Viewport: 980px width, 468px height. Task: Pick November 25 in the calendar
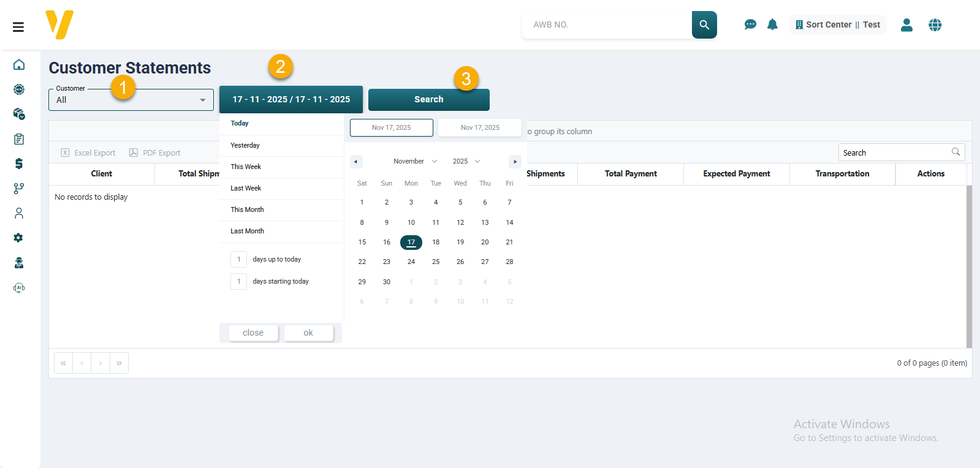[436, 262]
